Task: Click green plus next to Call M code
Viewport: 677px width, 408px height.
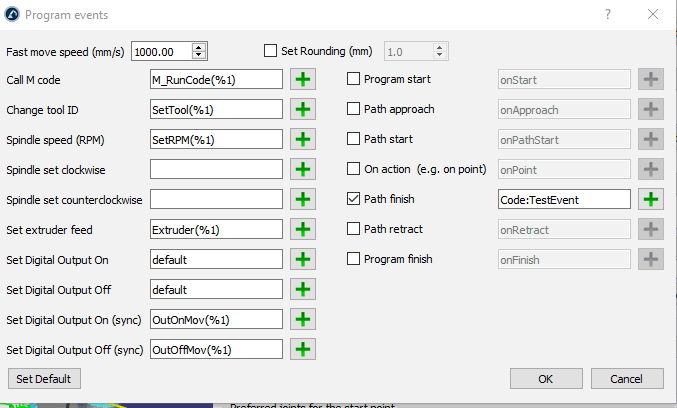Action: pos(303,79)
